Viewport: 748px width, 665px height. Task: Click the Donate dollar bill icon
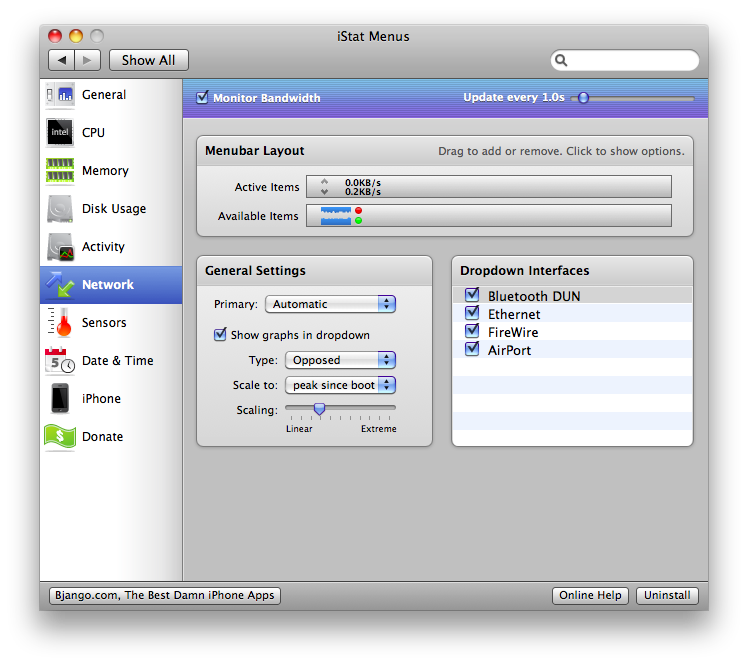tap(60, 436)
